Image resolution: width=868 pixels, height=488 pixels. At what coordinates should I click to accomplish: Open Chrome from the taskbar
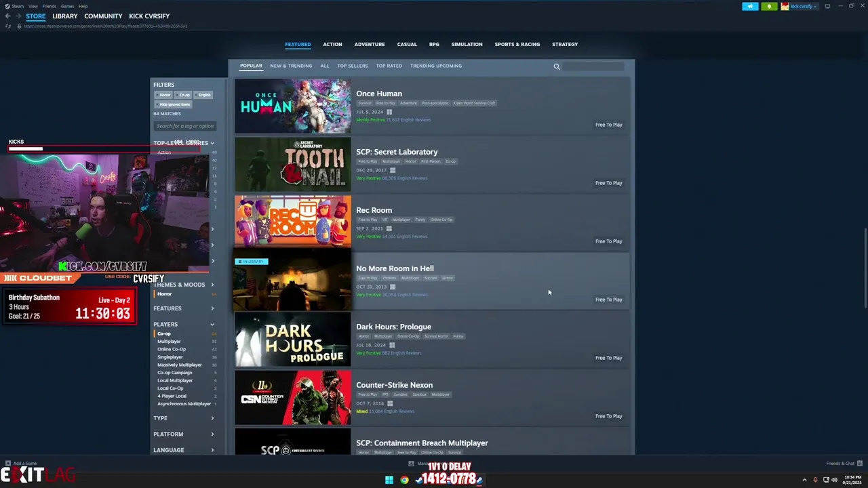coord(404,480)
